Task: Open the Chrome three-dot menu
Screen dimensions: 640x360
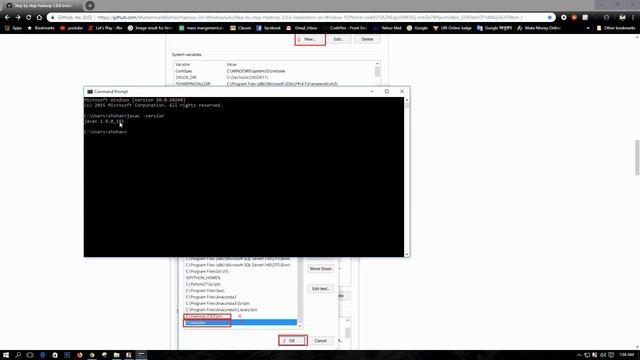Action: (633, 18)
